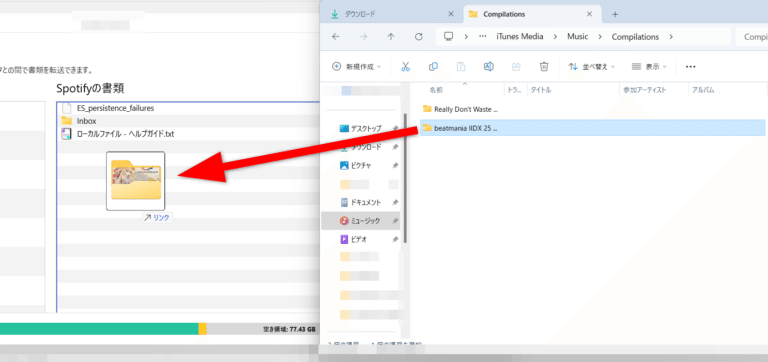Click Compilations in the address breadcrumb
Image resolution: width=768 pixels, height=362 pixels.
tap(635, 37)
